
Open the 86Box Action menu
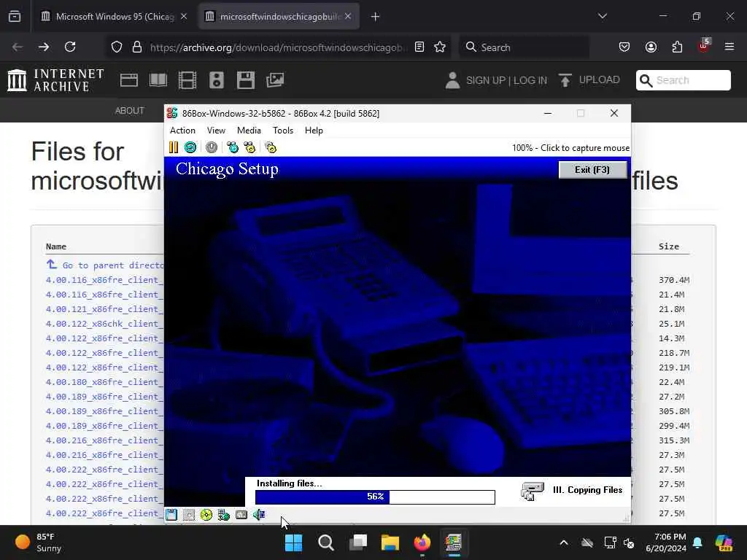pos(182,131)
